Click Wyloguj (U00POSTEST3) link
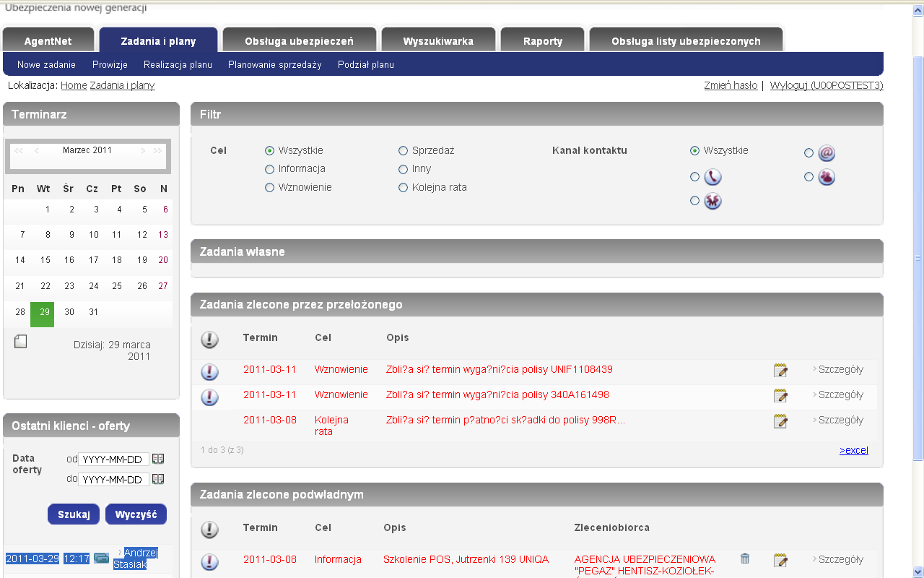924x578 pixels. tap(827, 85)
